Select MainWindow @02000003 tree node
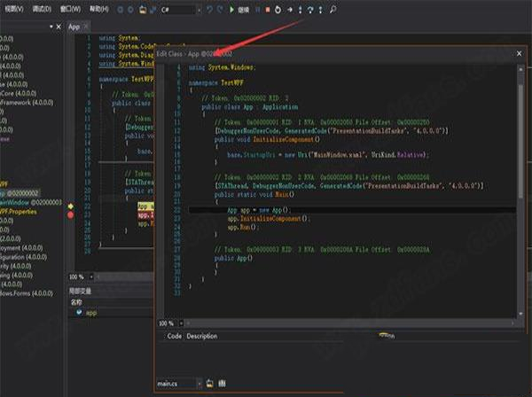 (x=31, y=202)
